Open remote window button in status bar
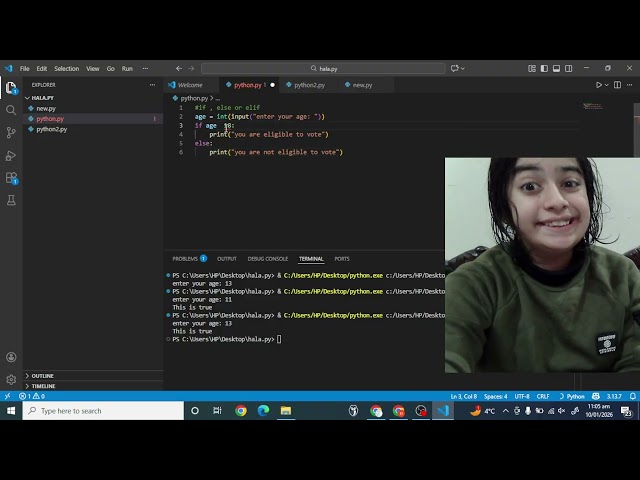Screen dimensions: 640x480 click(x=7, y=396)
